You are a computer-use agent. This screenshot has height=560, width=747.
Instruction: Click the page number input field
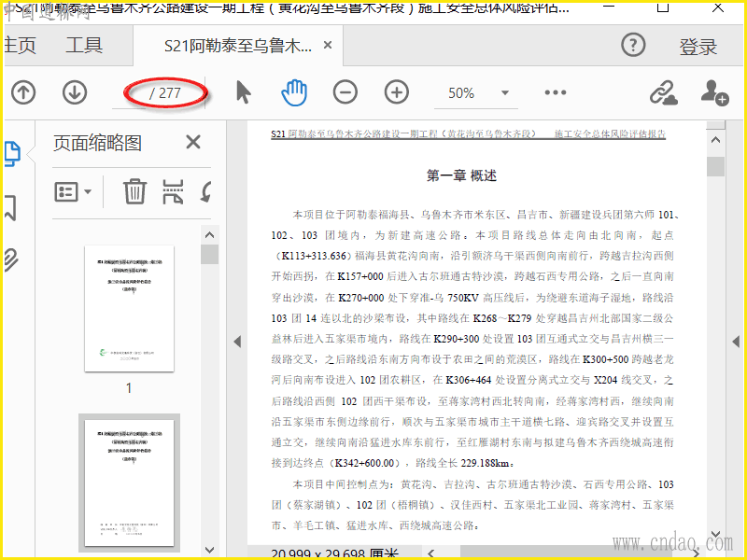pyautogui.click(x=131, y=92)
